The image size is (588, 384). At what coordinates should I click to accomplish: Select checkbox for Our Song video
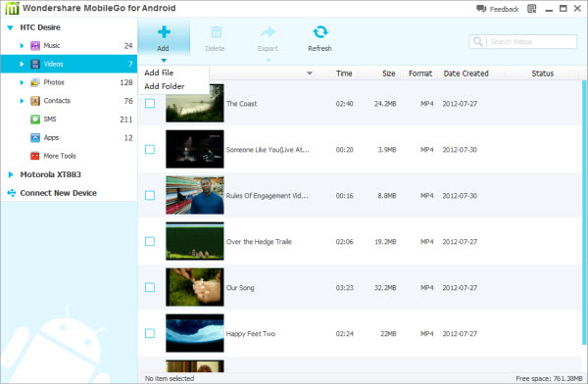[150, 288]
